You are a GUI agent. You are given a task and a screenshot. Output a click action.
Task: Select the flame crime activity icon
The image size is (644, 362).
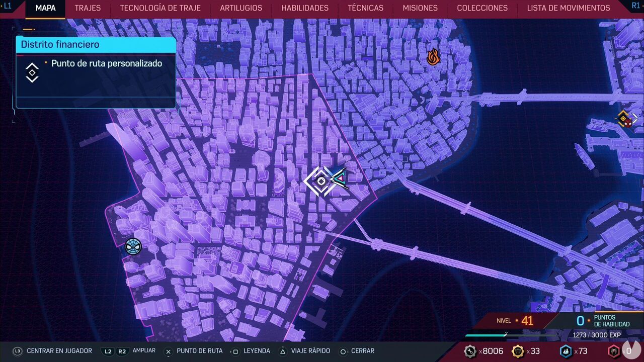coord(433,57)
